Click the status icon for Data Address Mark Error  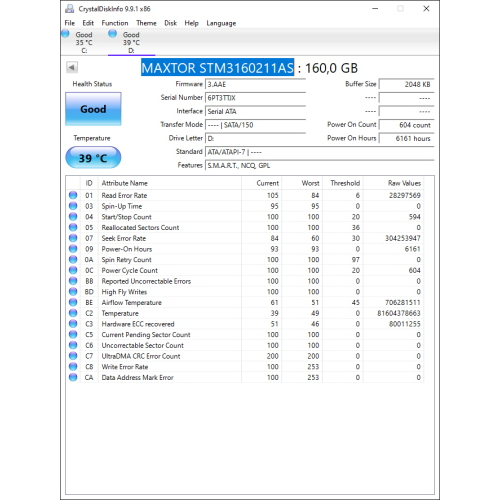coord(73,377)
